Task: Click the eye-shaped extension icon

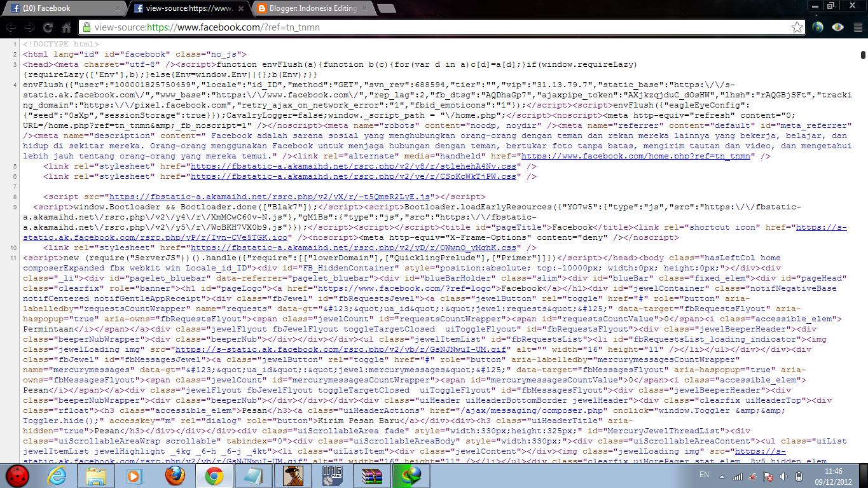Action: click(837, 27)
